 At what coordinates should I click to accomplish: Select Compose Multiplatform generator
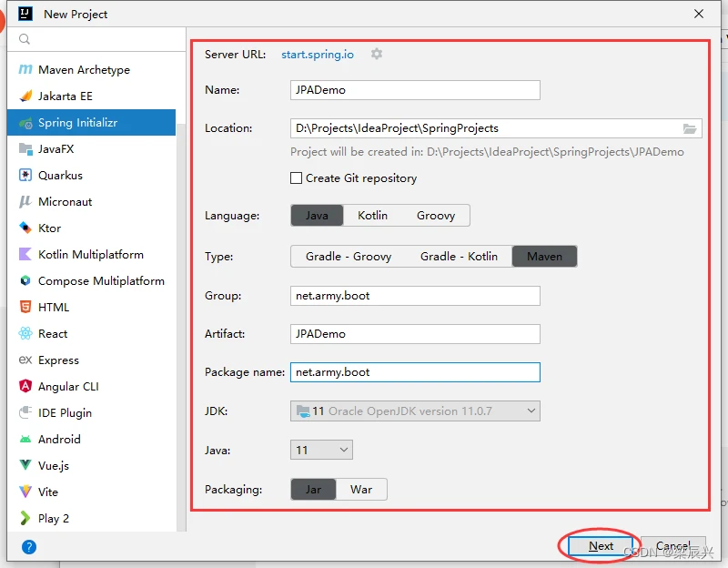[x=92, y=281]
